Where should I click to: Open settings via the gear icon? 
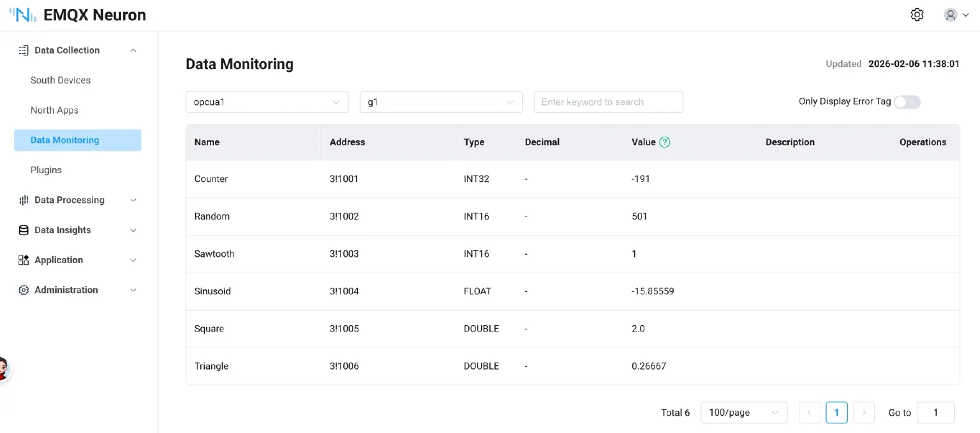[x=917, y=15]
